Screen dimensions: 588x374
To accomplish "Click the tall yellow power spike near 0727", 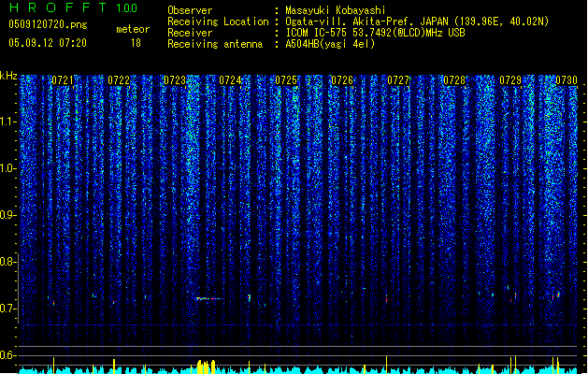I will pos(387,365).
